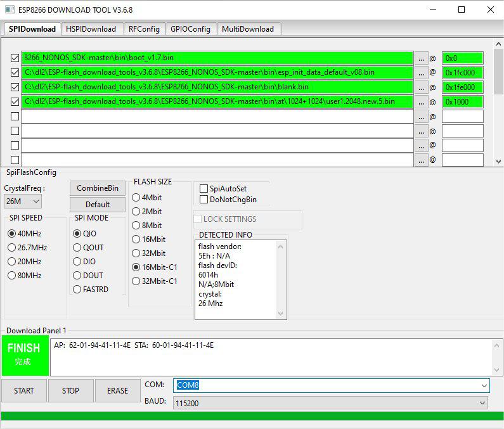Click browse button next to blank.bin path
This screenshot has width=504, height=429.
pyautogui.click(x=422, y=87)
